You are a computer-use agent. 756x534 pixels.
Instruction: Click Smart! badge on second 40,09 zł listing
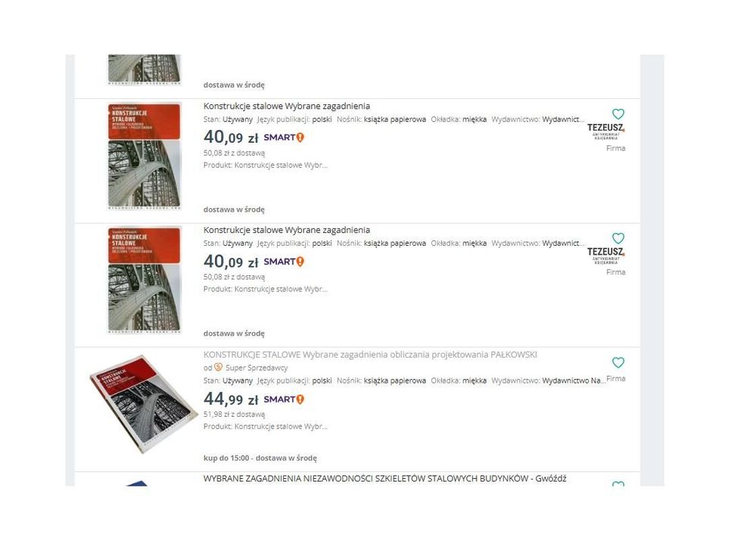point(284,262)
